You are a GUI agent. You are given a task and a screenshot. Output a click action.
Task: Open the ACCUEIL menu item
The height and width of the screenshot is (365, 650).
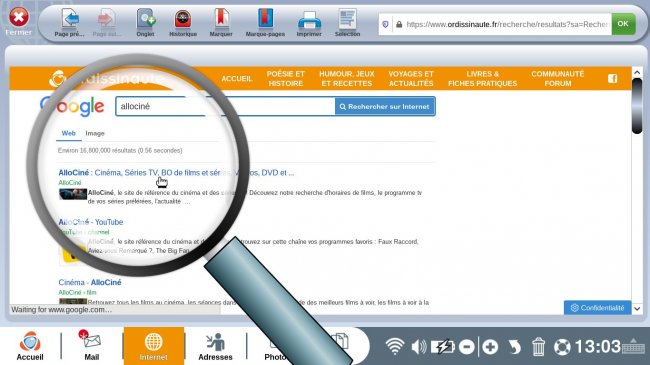coord(237,79)
